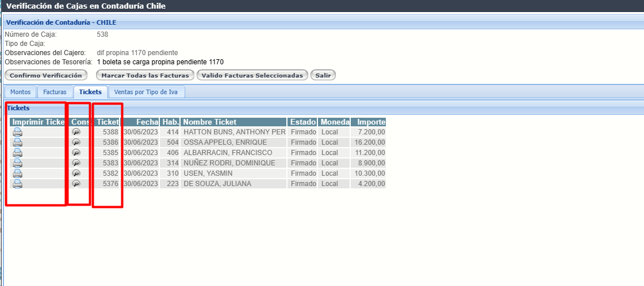Sort by Estado column header
The image size is (644, 286).
tap(302, 122)
